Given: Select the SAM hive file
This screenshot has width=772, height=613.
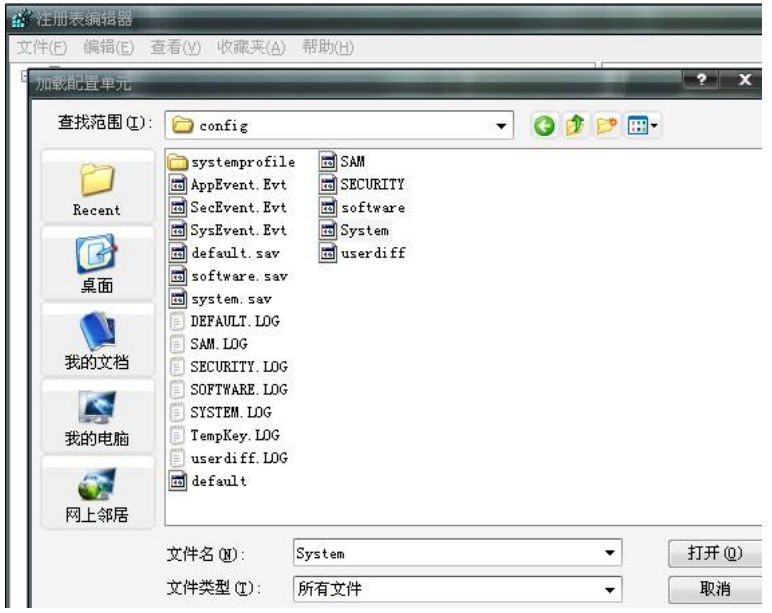Looking at the screenshot, I should tap(346, 162).
